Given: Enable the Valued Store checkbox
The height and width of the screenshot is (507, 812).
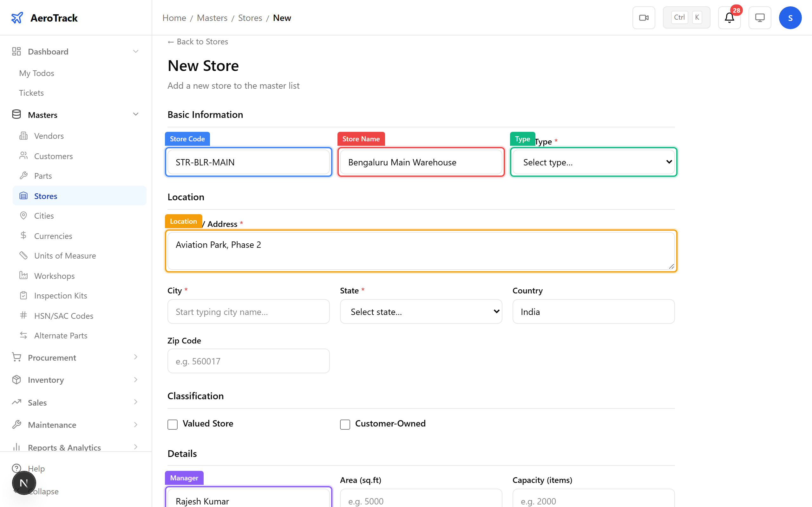Looking at the screenshot, I should pos(173,424).
